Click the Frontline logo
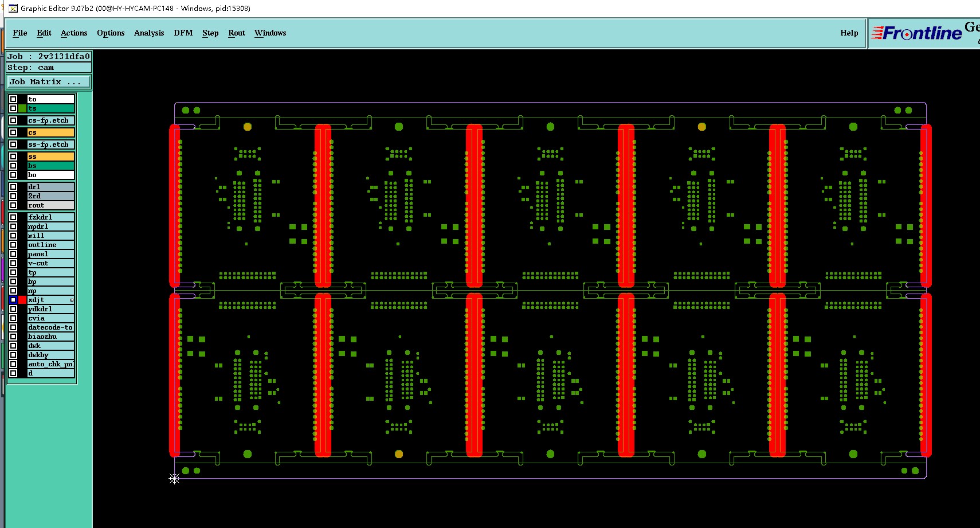Viewport: 980px width, 528px height. pos(917,33)
